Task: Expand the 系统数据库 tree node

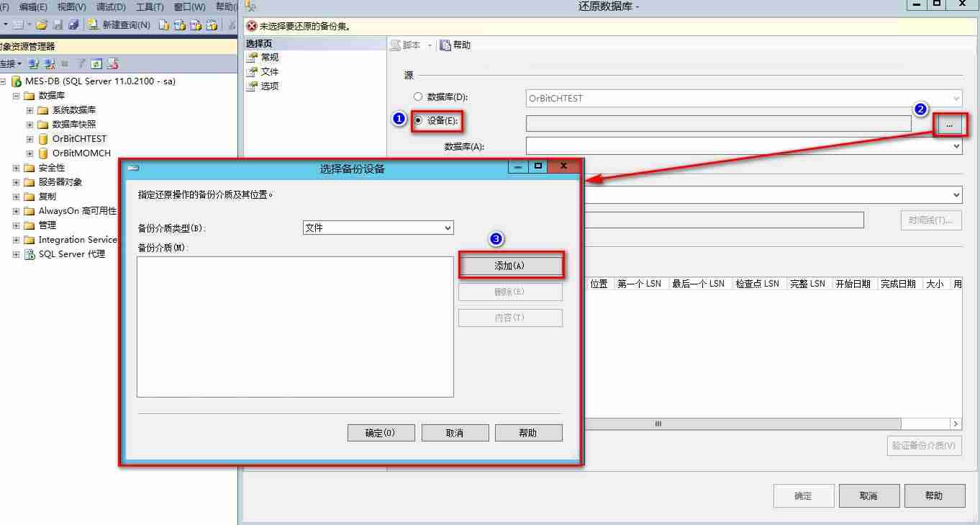Action: (30, 110)
